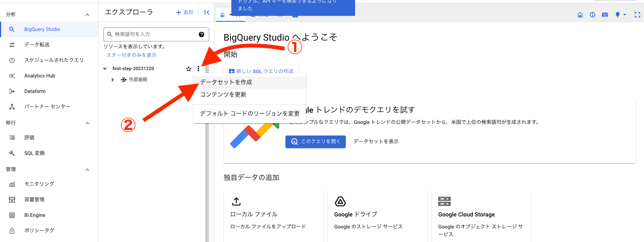The height and width of the screenshot is (242, 644).
Task: Click スター付きのみを表示 (show starred only) link
Action: tap(132, 55)
